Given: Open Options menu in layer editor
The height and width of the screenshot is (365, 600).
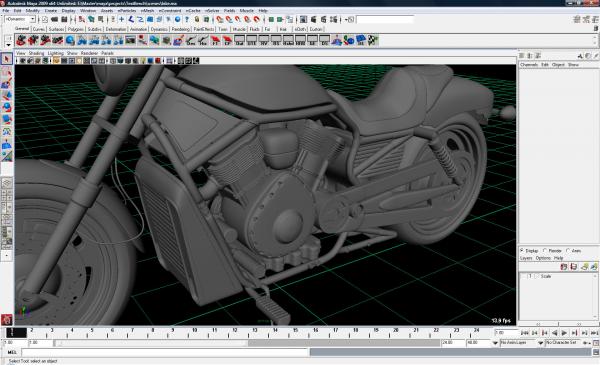Looking at the screenshot, I should (543, 258).
